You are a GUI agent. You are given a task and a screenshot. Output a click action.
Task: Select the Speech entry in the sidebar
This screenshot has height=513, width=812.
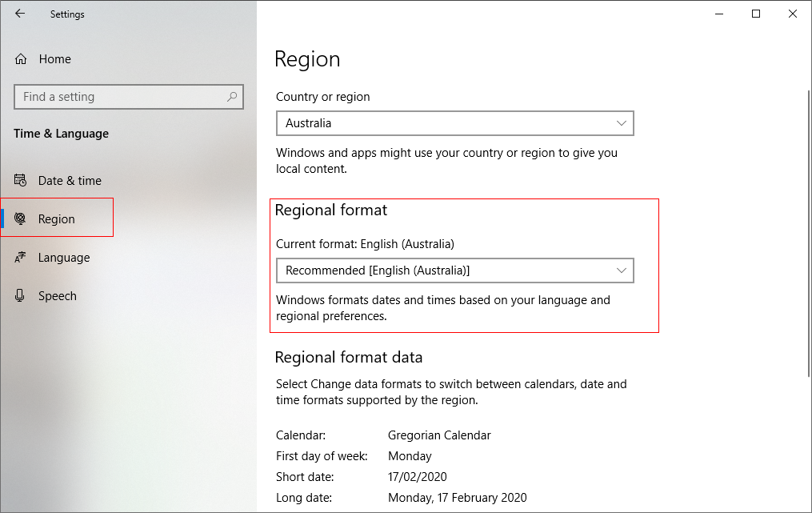pos(58,295)
